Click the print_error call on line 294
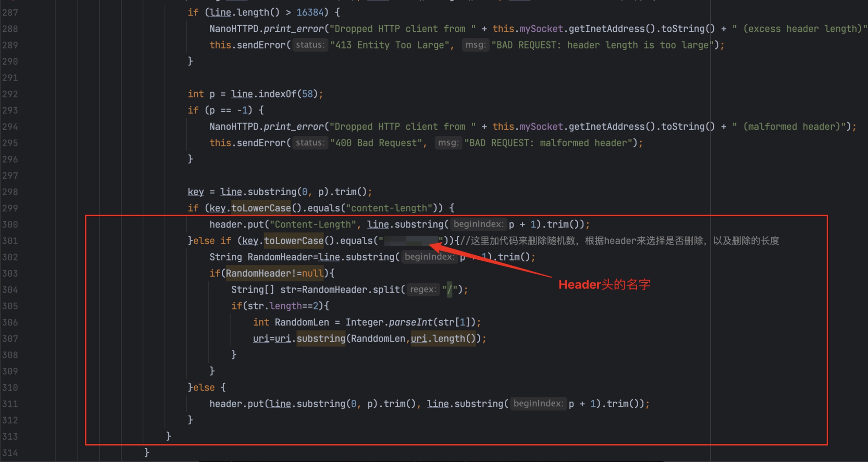 (x=293, y=127)
